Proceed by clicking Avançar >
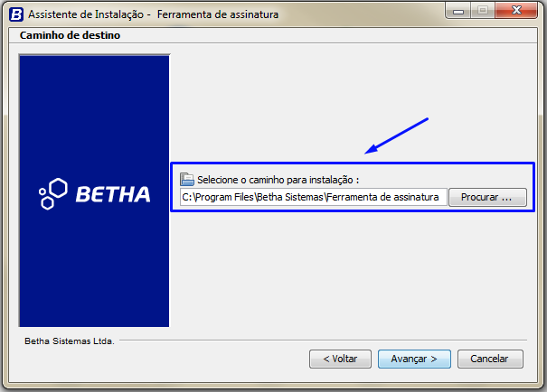The width and height of the screenshot is (547, 392). [x=414, y=359]
